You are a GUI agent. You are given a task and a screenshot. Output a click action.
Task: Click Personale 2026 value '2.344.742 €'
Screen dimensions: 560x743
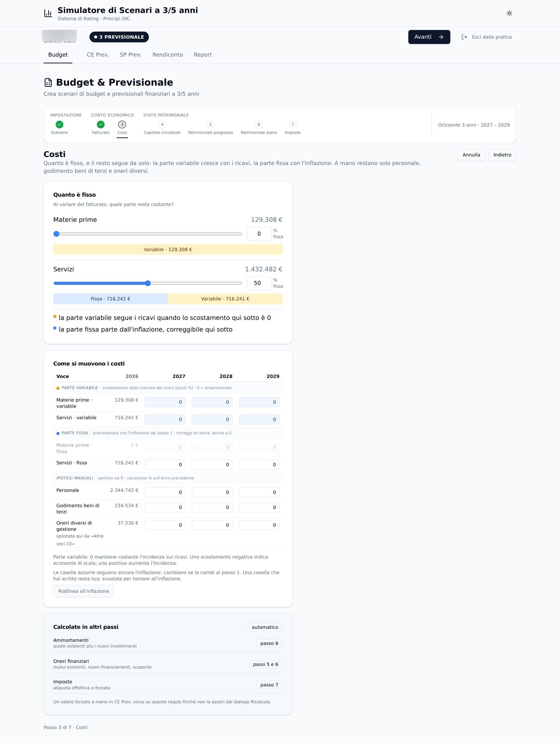click(x=124, y=490)
